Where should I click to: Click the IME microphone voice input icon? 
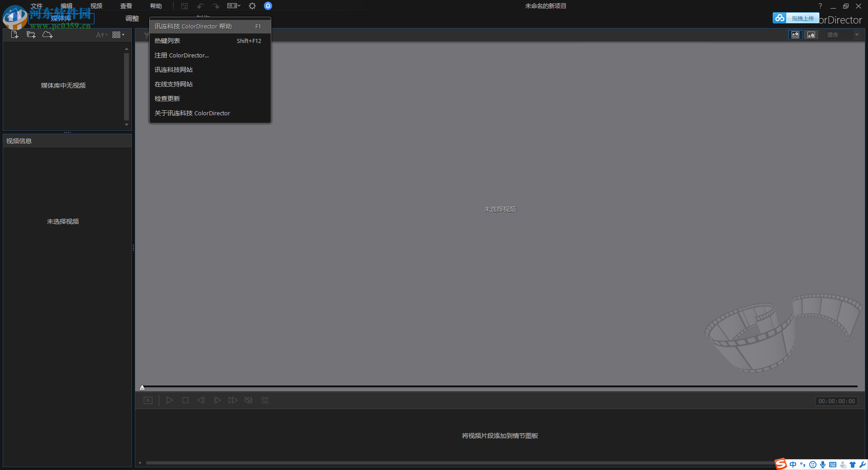[x=823, y=465]
